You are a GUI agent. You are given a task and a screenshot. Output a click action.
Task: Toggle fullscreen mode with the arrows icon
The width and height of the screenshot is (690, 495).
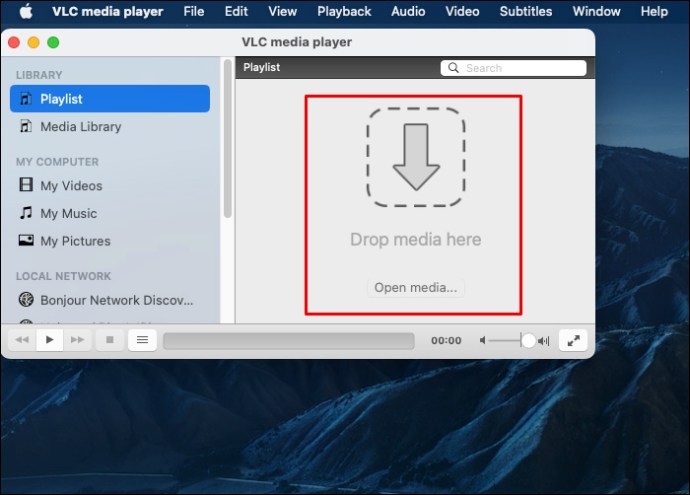(573, 340)
